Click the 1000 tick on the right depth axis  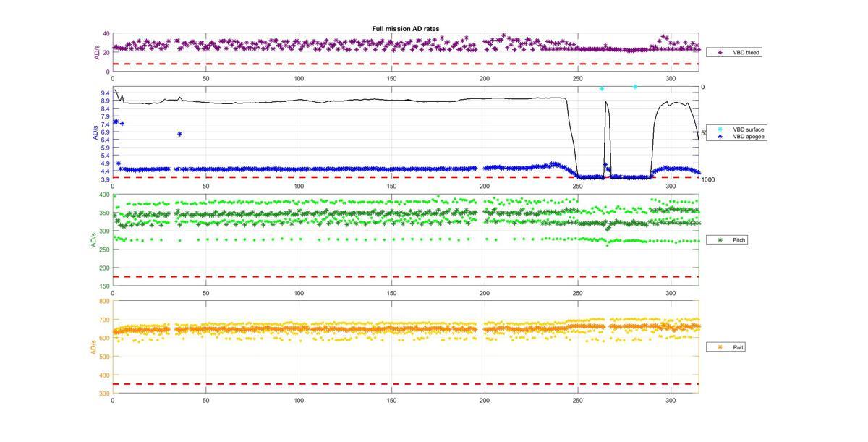[x=708, y=179]
